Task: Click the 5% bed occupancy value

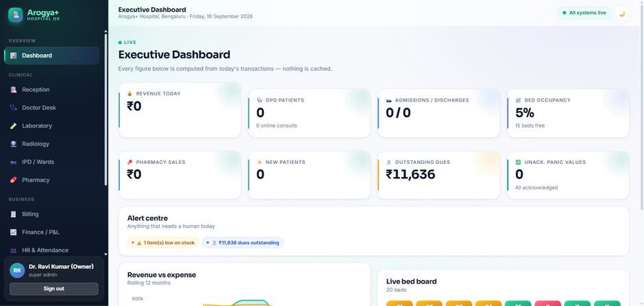Action: (x=525, y=113)
